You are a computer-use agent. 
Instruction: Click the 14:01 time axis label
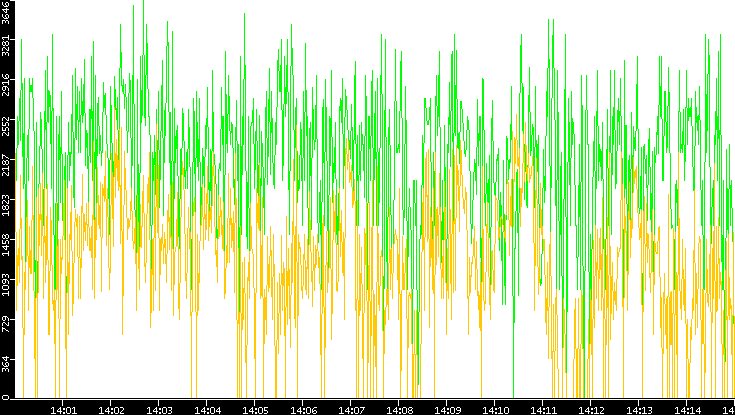coord(63,410)
